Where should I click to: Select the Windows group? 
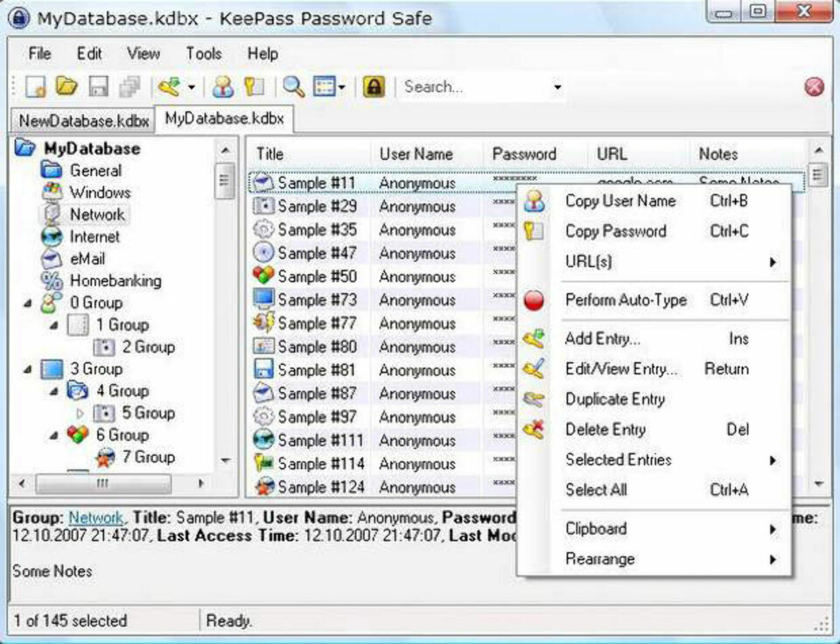(x=100, y=192)
